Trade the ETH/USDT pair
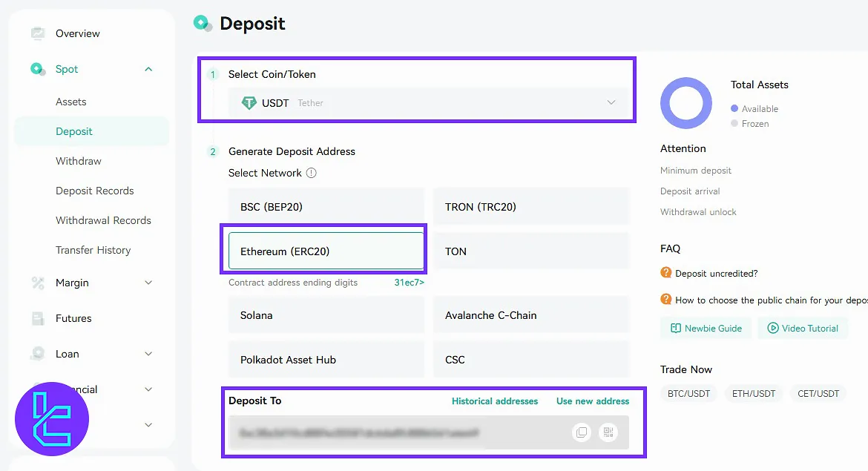Viewport: 868px width, 471px height. tap(754, 394)
